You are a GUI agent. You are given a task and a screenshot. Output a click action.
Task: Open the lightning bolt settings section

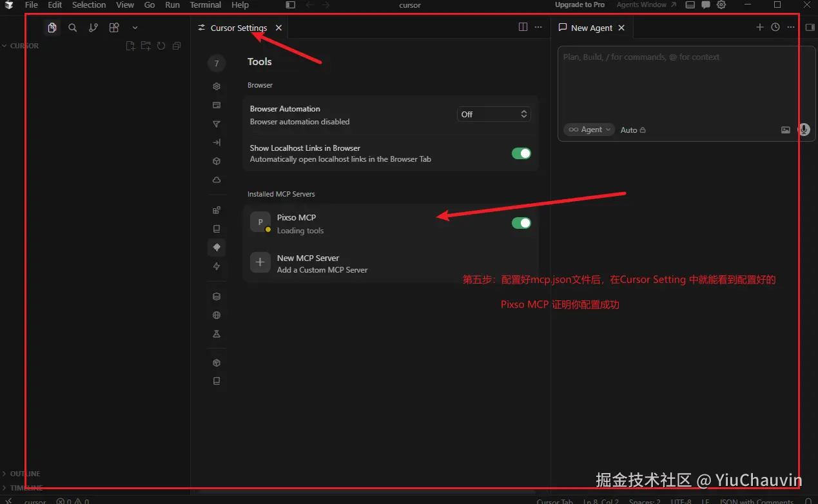point(217,266)
